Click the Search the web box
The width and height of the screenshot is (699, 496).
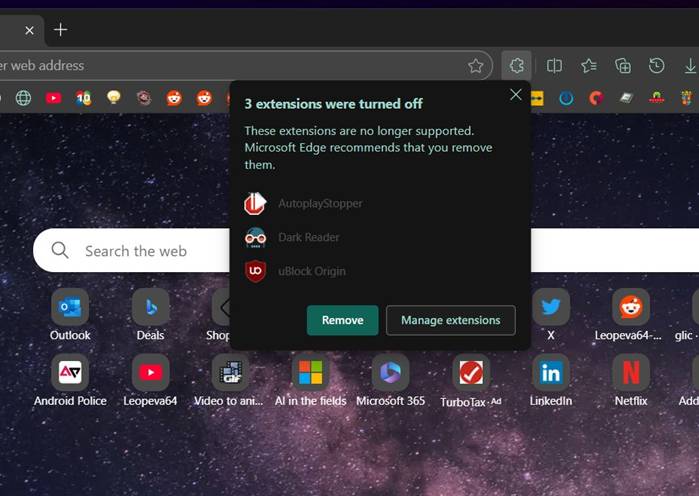[140, 251]
